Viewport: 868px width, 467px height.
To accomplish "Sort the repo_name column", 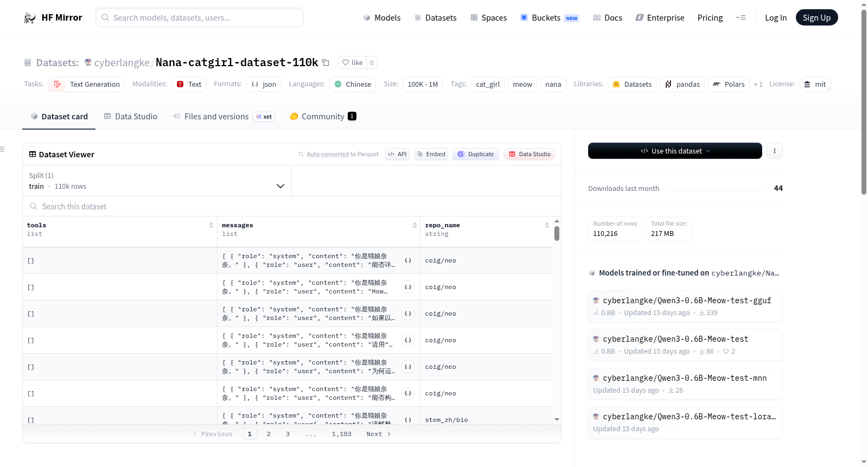I will [547, 225].
